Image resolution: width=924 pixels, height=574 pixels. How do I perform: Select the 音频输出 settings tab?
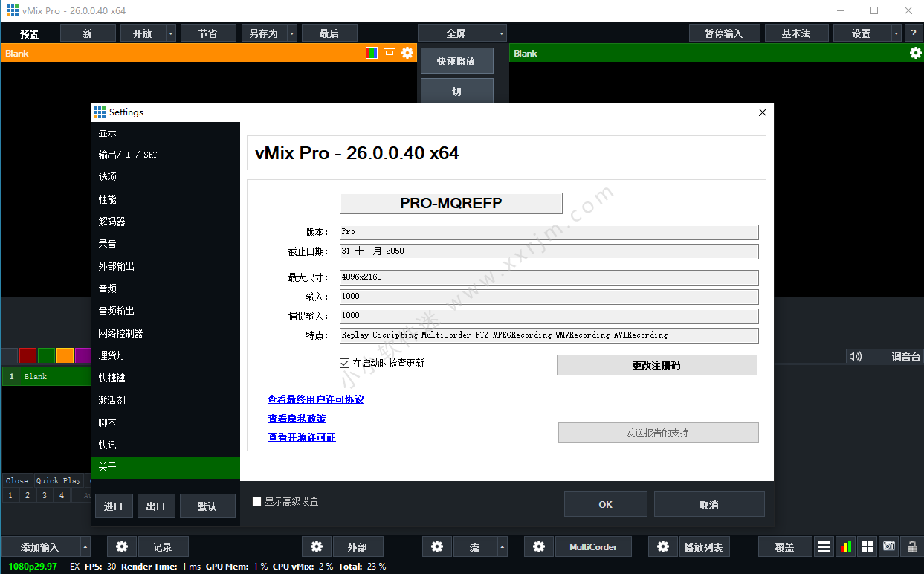[166, 311]
